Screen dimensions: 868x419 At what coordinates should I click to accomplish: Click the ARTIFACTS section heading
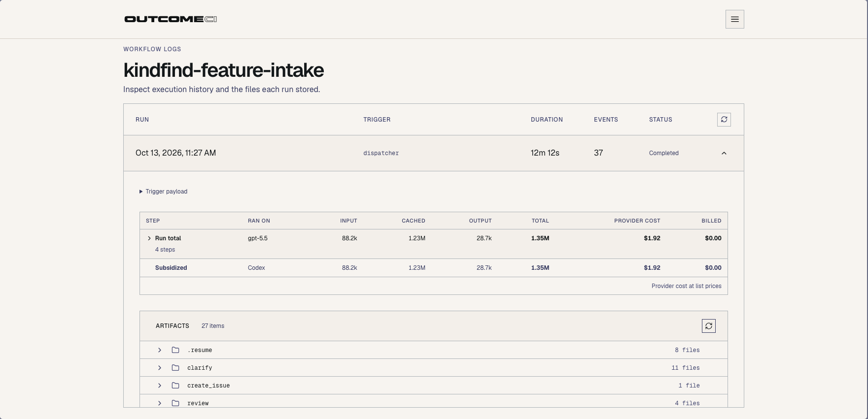click(173, 326)
